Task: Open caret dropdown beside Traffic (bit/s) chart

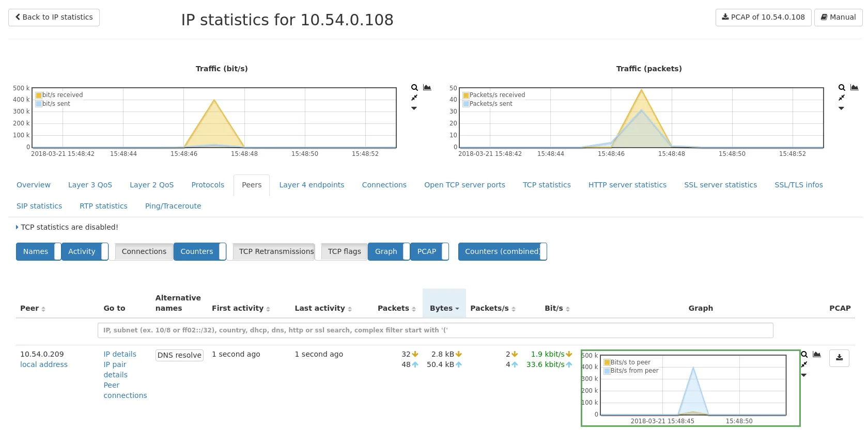Action: [x=414, y=108]
